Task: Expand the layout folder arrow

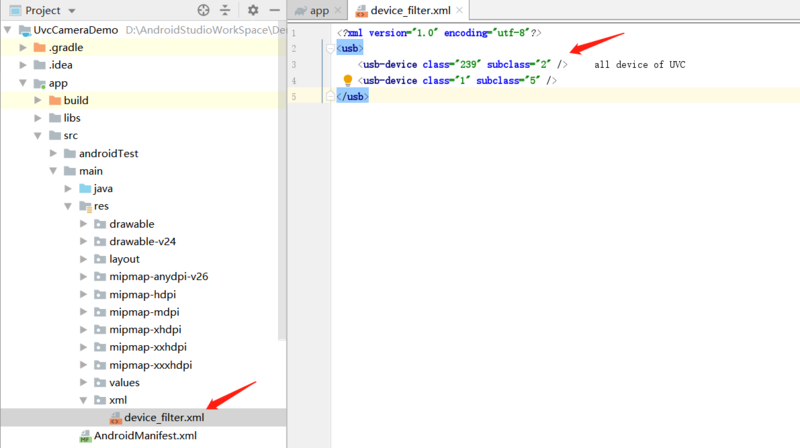Action: click(83, 259)
